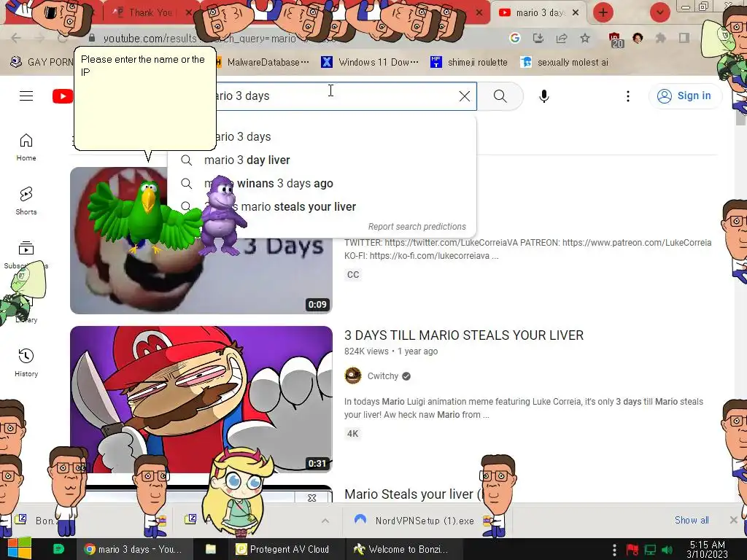
Task: Go to Home in the sidebar
Action: [x=26, y=147]
